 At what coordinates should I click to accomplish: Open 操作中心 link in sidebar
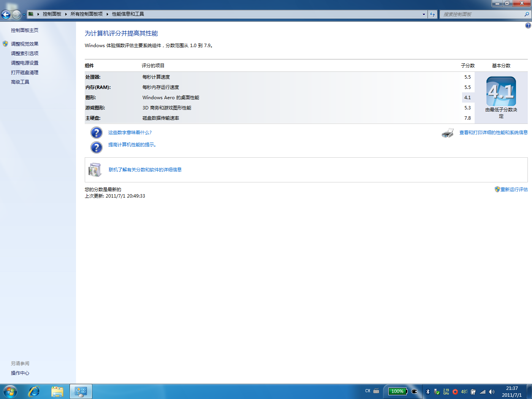[x=20, y=373]
